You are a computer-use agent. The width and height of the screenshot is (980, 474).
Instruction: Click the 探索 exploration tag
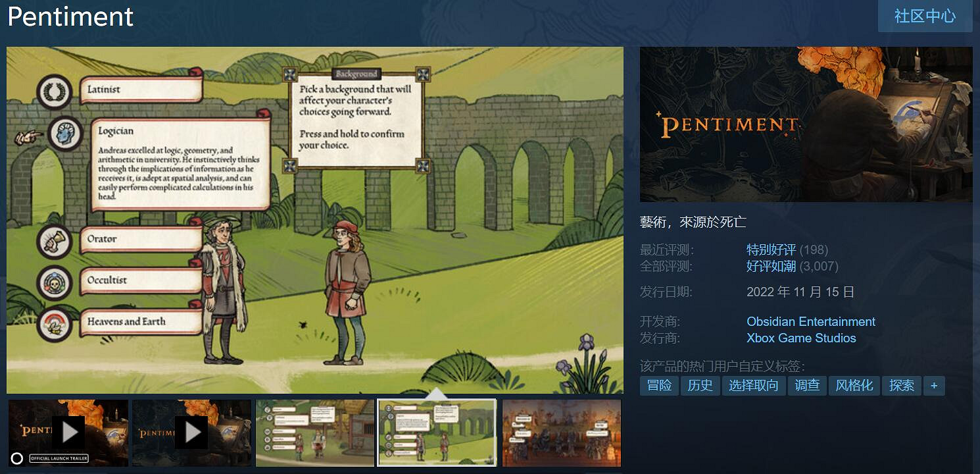901,386
